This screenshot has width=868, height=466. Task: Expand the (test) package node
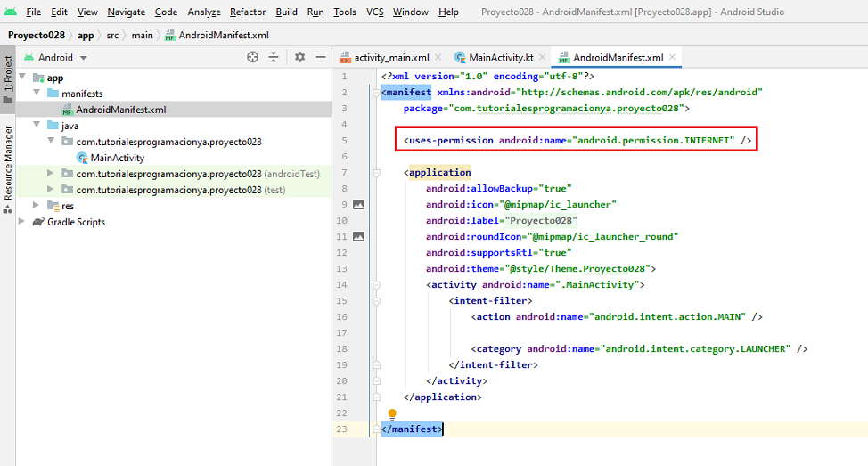click(x=51, y=189)
